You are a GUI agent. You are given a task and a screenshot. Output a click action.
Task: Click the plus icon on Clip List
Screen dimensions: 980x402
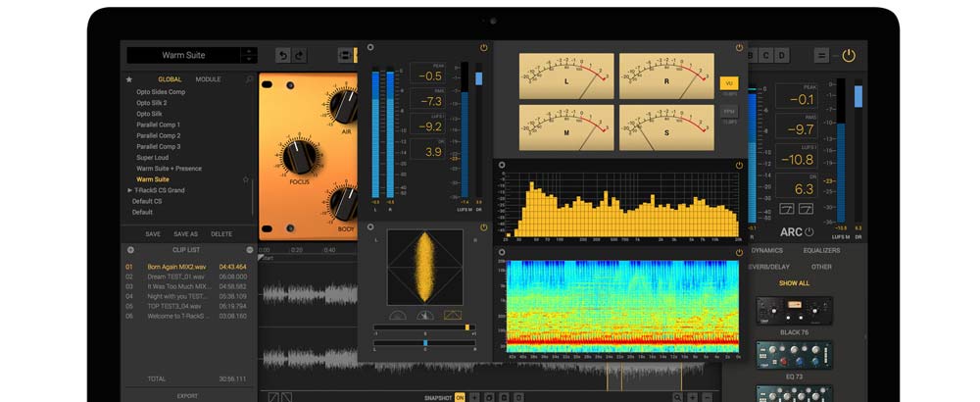pyautogui.click(x=130, y=249)
